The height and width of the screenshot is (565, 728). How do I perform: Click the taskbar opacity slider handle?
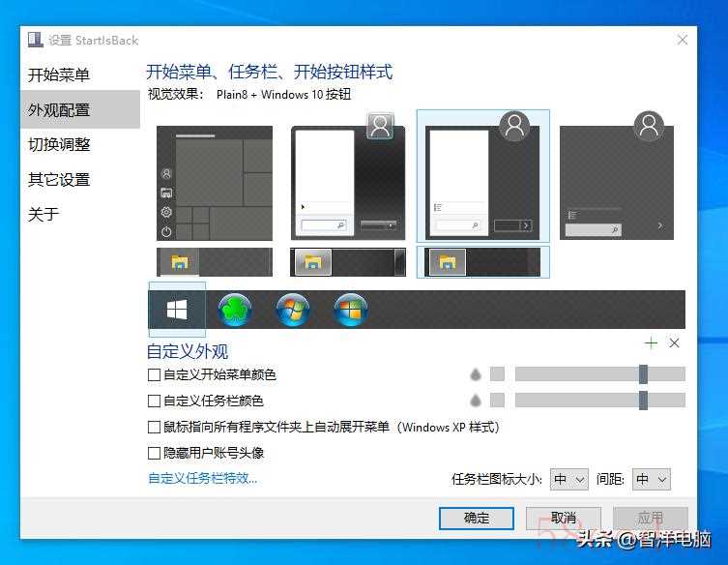pyautogui.click(x=643, y=401)
